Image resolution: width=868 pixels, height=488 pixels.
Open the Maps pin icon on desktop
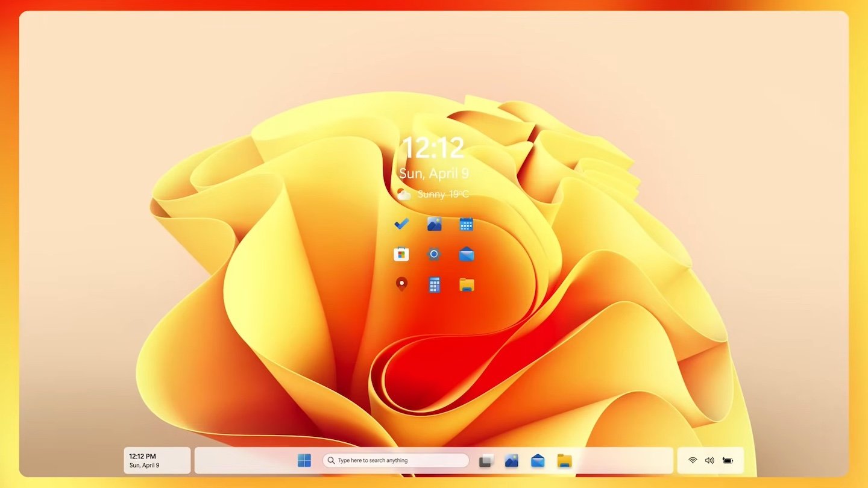(401, 284)
